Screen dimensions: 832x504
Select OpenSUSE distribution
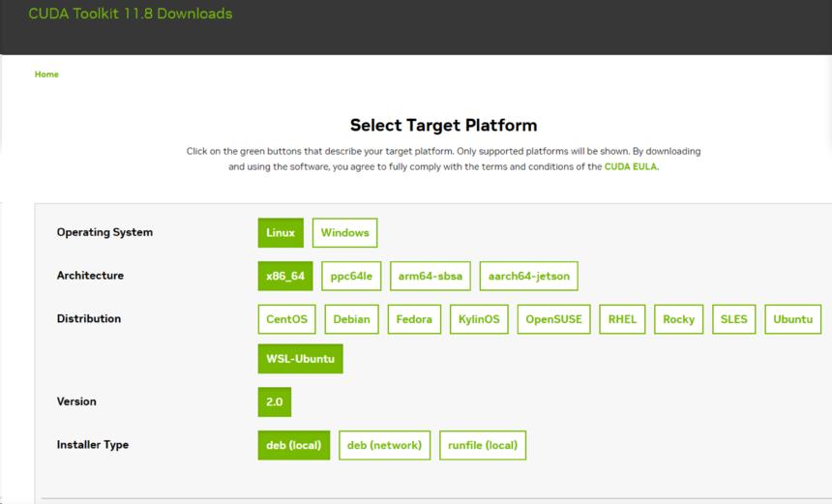tap(554, 319)
